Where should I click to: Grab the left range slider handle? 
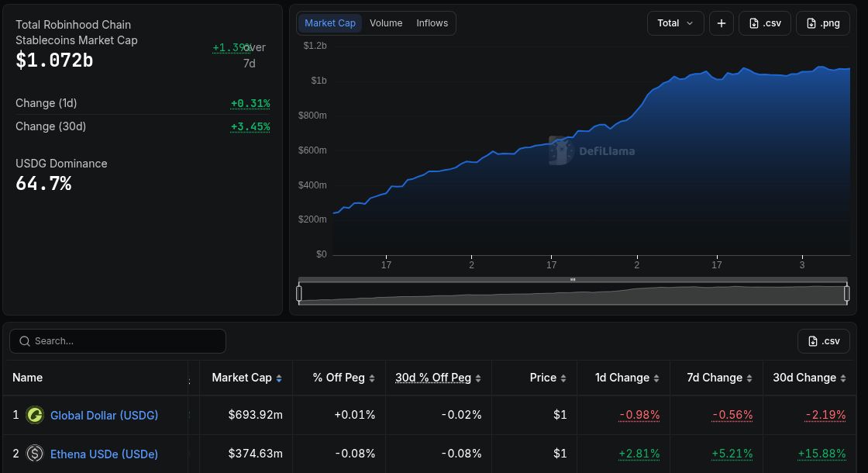[x=299, y=293]
